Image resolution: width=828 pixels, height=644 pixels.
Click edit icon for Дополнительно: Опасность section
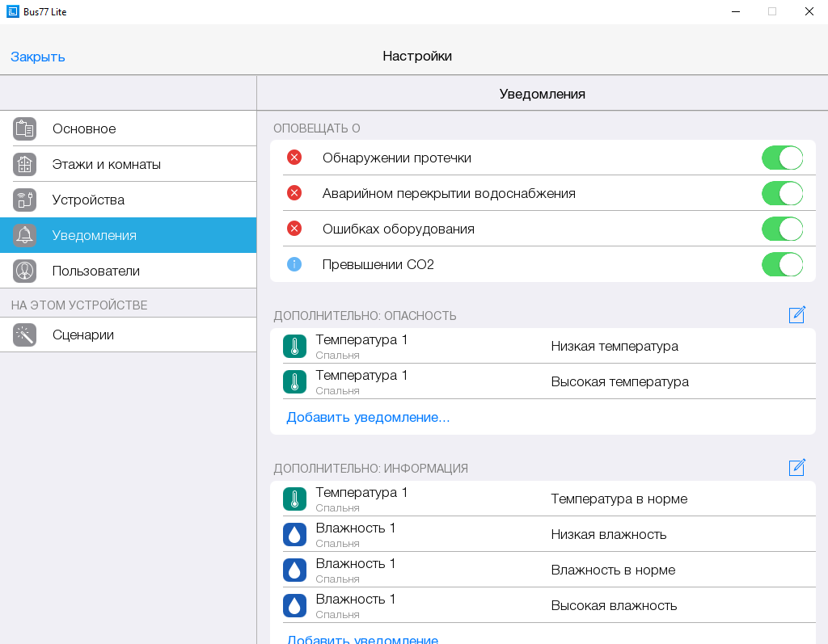(x=796, y=315)
